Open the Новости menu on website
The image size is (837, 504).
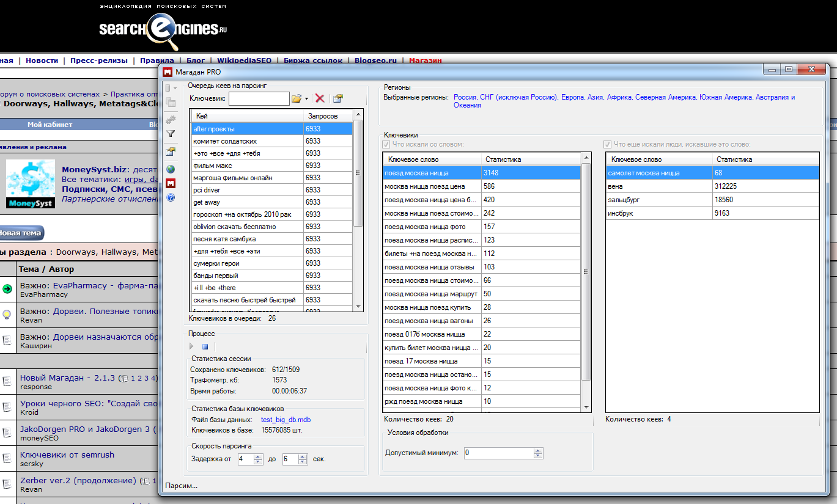point(42,60)
